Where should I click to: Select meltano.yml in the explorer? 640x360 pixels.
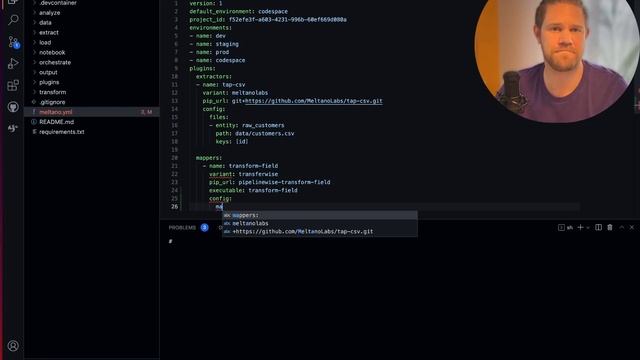pyautogui.click(x=92, y=112)
